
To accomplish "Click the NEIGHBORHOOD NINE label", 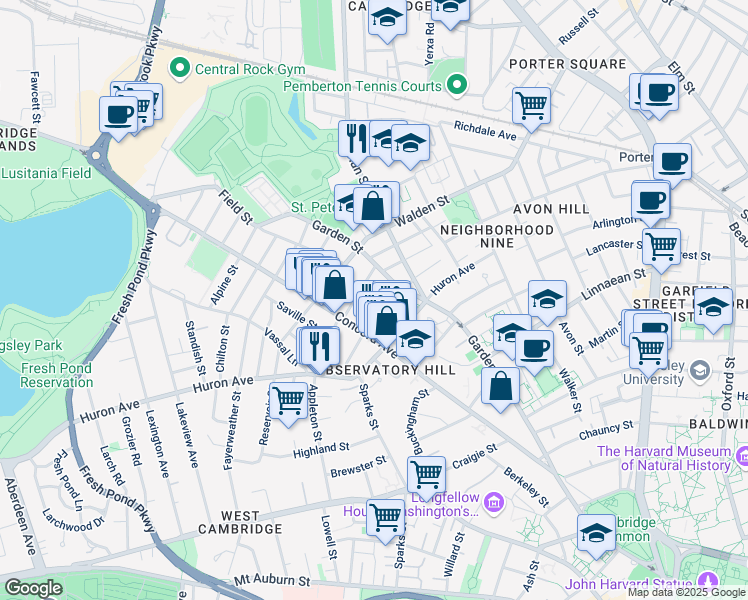I will click(x=497, y=237).
